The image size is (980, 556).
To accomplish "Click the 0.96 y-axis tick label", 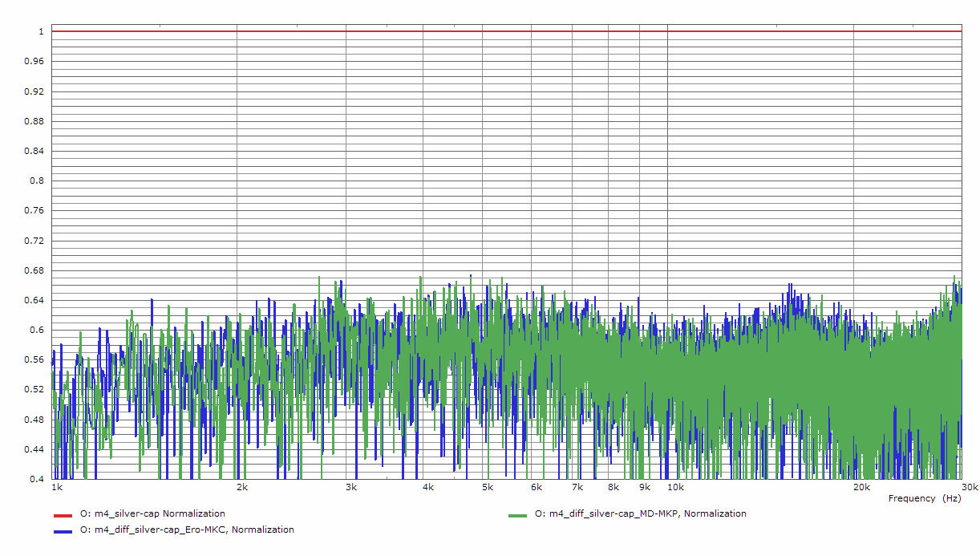I will point(34,62).
